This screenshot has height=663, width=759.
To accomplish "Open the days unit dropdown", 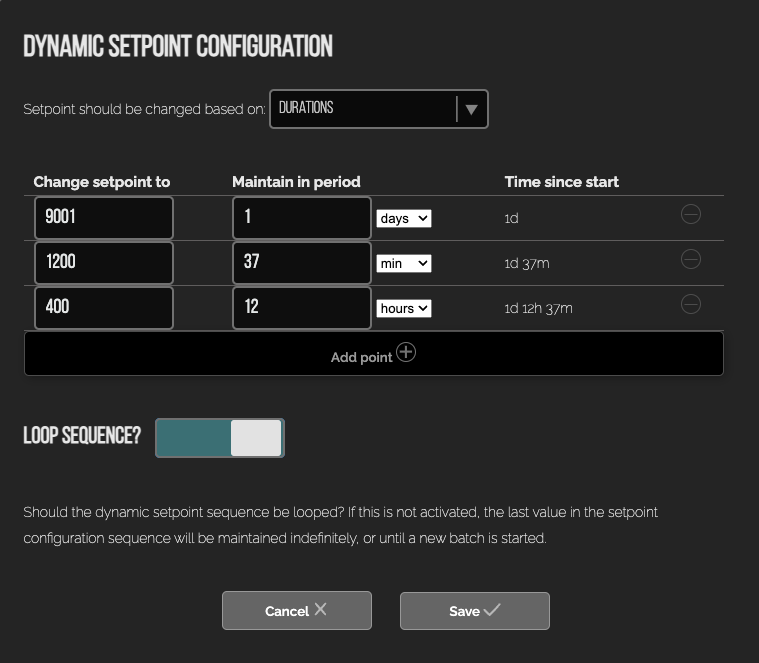I will pos(404,218).
